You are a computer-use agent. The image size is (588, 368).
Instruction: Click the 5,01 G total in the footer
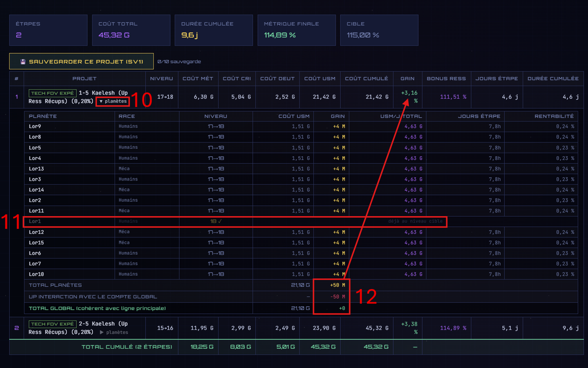pyautogui.click(x=285, y=347)
